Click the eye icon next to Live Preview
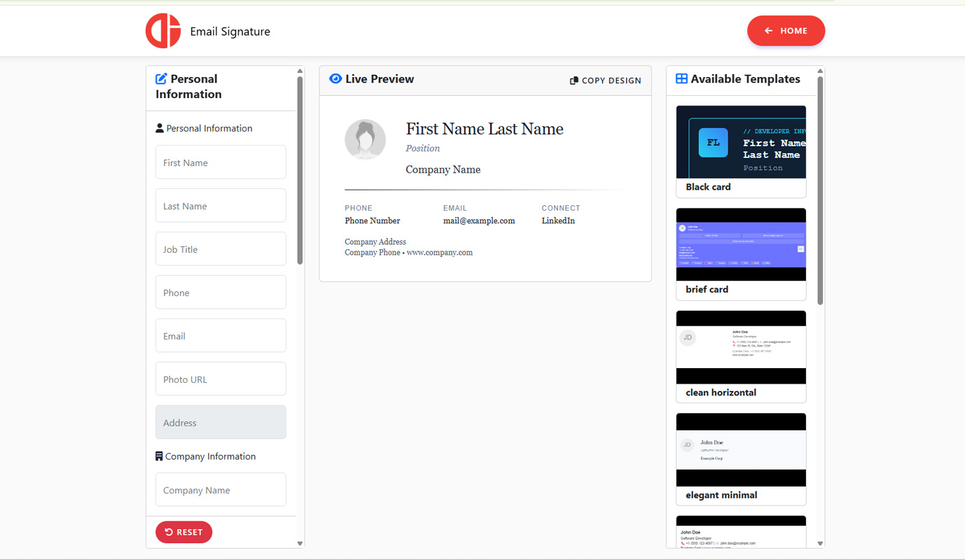 [x=335, y=79]
